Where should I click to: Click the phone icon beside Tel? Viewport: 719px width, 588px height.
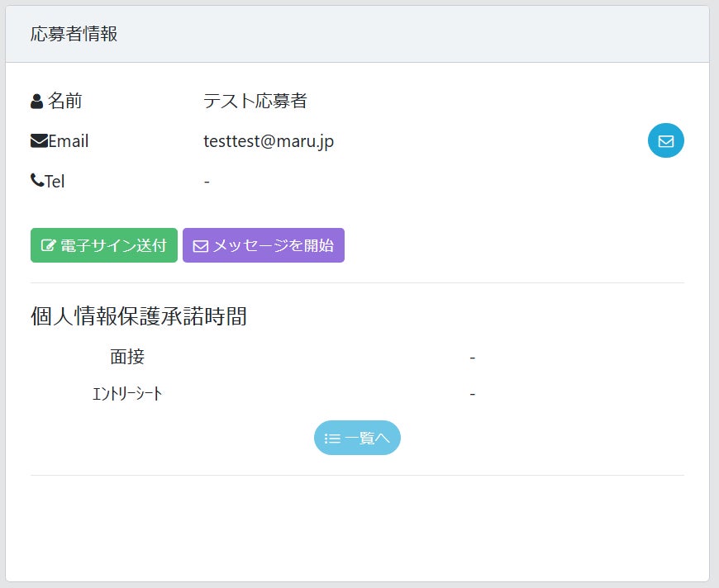tap(37, 180)
